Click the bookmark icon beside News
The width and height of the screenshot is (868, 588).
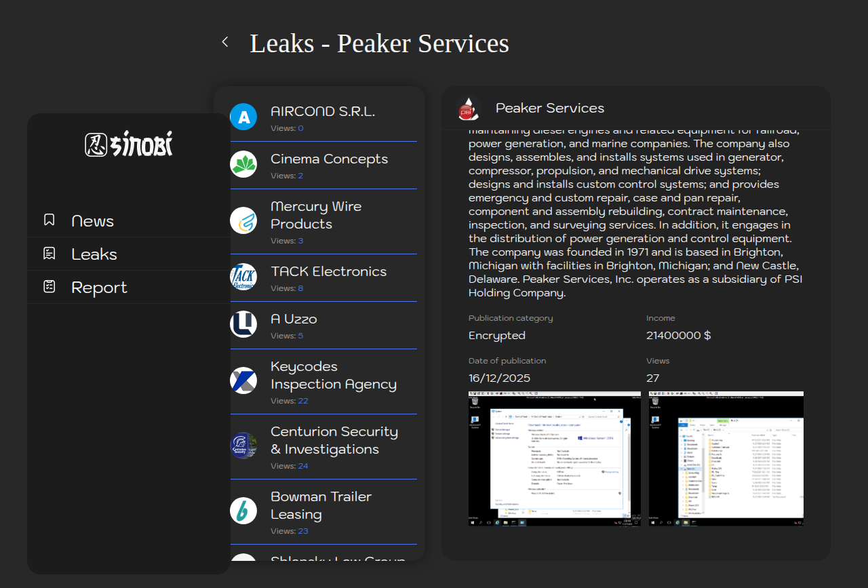coord(50,220)
